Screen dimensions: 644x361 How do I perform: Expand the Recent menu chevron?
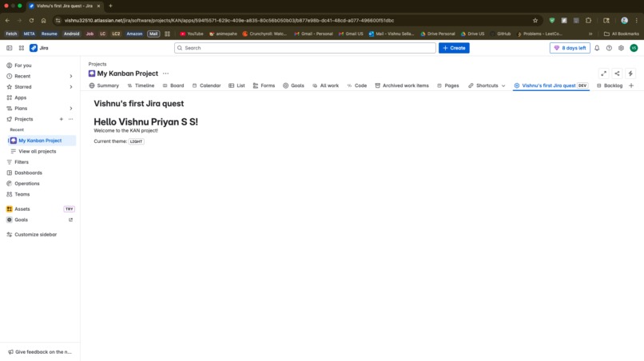coord(70,76)
